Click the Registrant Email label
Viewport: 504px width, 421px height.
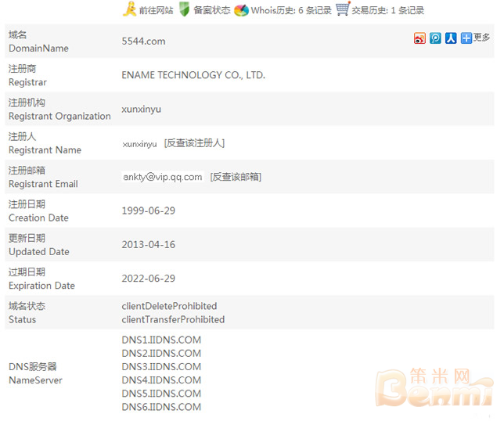pyautogui.click(x=43, y=184)
